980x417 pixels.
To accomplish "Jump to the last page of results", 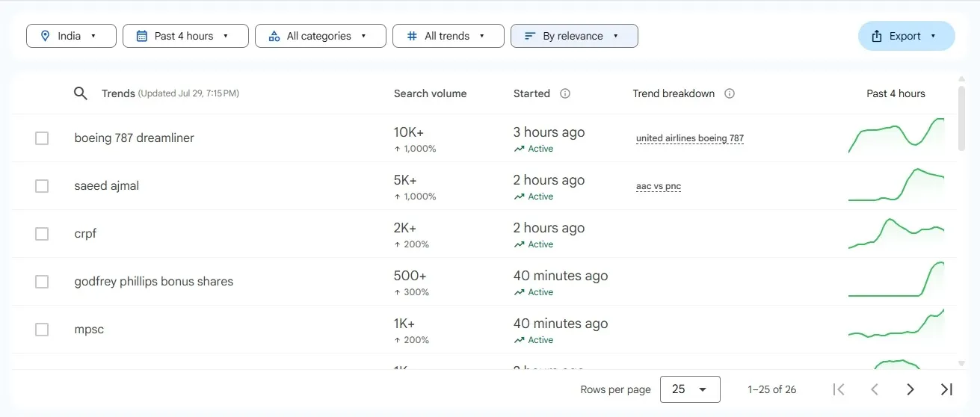I will click(x=946, y=389).
